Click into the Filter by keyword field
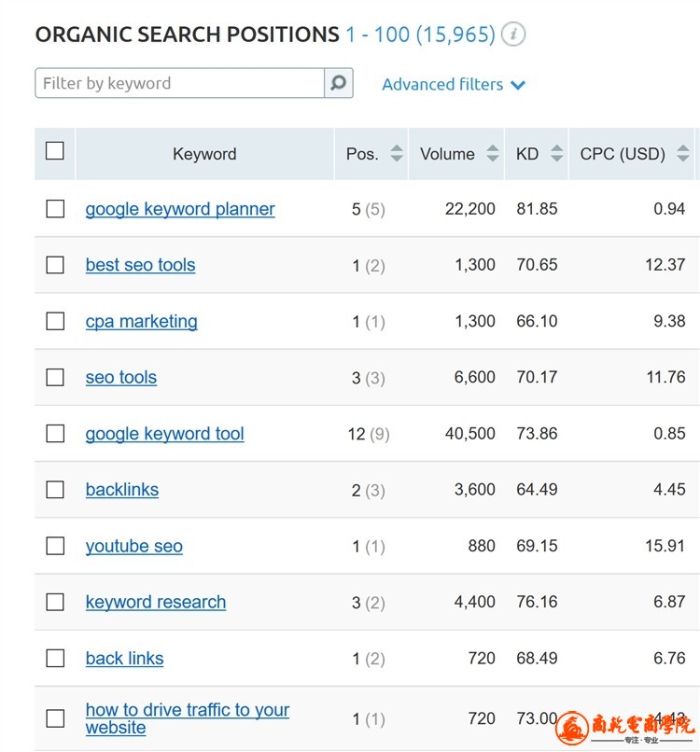This screenshot has height=752, width=700. (179, 83)
